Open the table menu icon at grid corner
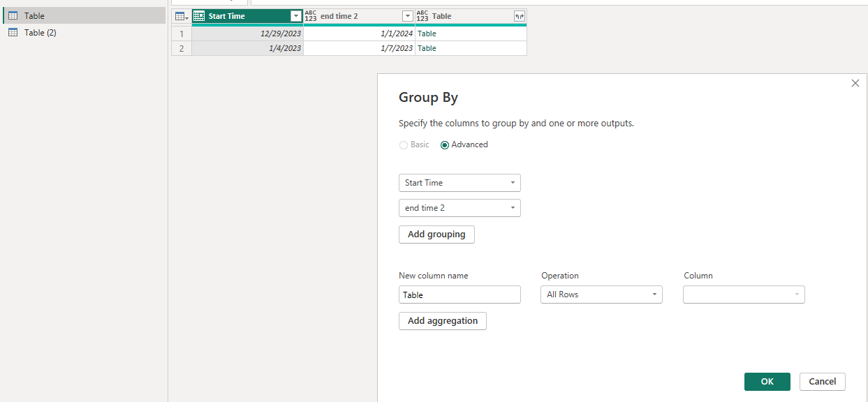 182,16
